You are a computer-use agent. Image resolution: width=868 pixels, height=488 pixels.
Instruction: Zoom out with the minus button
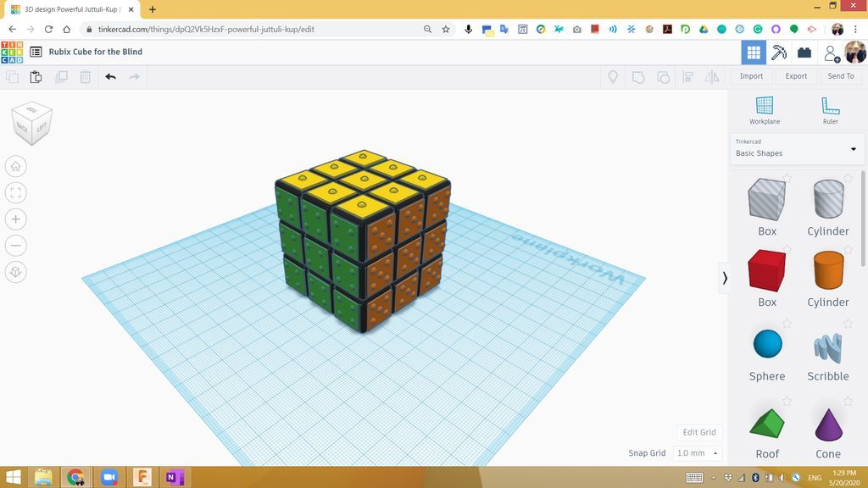pos(15,245)
